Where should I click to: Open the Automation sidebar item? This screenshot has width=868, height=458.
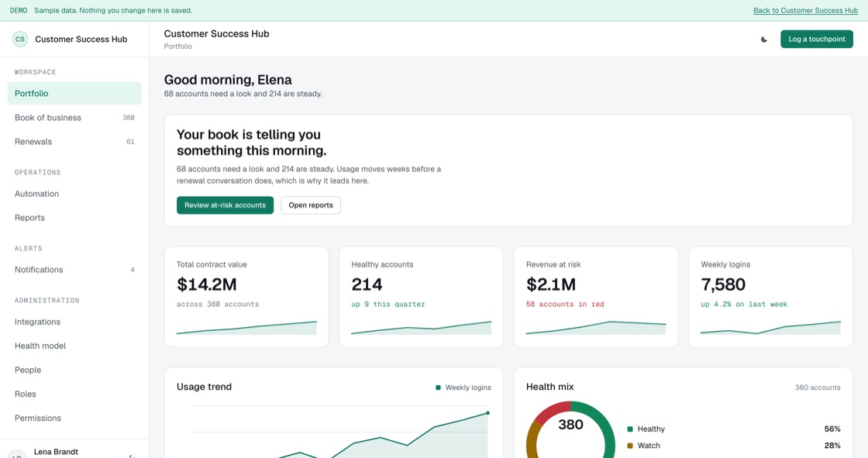click(74, 194)
